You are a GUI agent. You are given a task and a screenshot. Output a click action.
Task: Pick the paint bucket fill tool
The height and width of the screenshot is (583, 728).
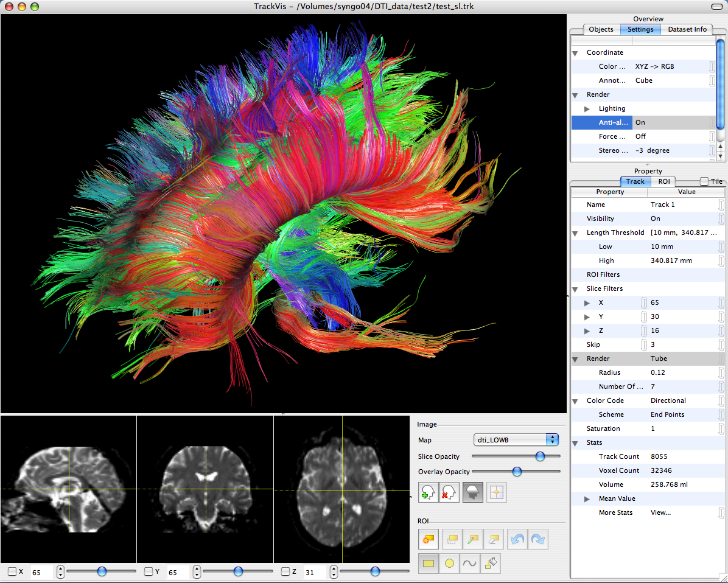(x=490, y=564)
